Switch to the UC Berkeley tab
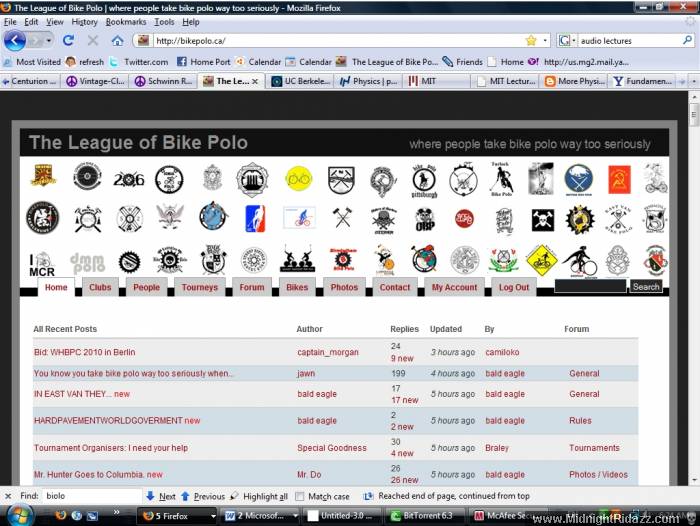 pyautogui.click(x=301, y=81)
